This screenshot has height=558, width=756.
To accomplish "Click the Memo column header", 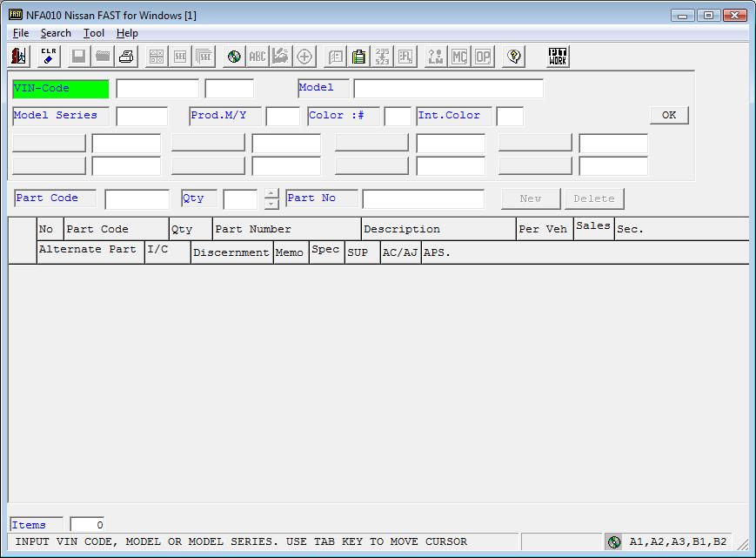I will 291,252.
